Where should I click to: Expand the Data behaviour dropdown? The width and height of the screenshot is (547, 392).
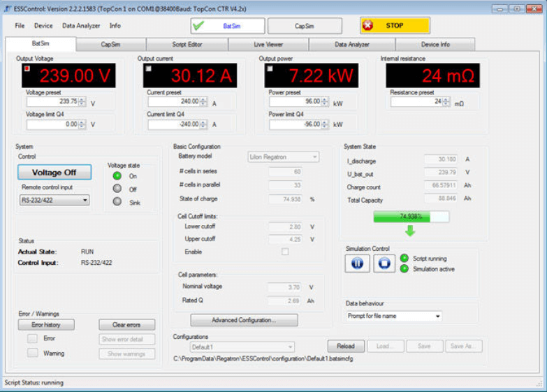(x=394, y=317)
